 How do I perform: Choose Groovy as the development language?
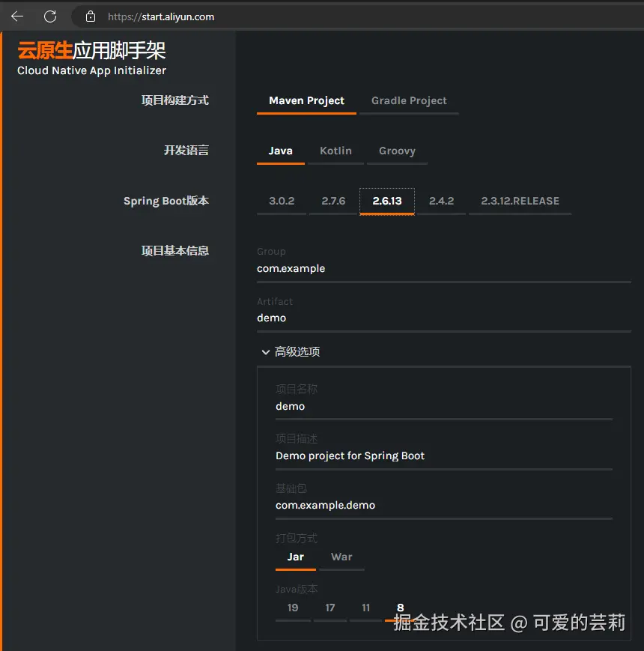pos(397,151)
